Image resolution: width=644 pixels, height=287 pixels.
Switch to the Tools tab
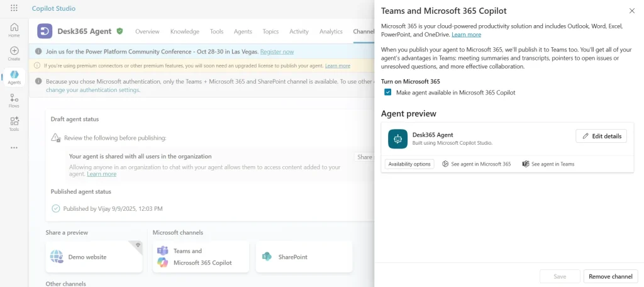[216, 31]
